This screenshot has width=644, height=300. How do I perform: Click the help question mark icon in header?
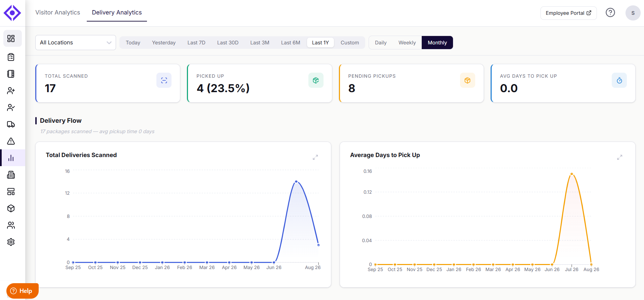(x=610, y=13)
